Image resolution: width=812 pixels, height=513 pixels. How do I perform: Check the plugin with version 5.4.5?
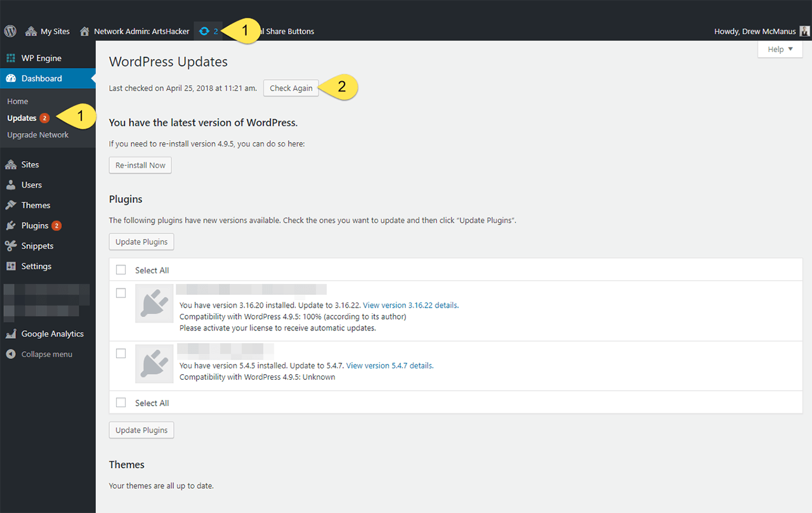pos(121,353)
